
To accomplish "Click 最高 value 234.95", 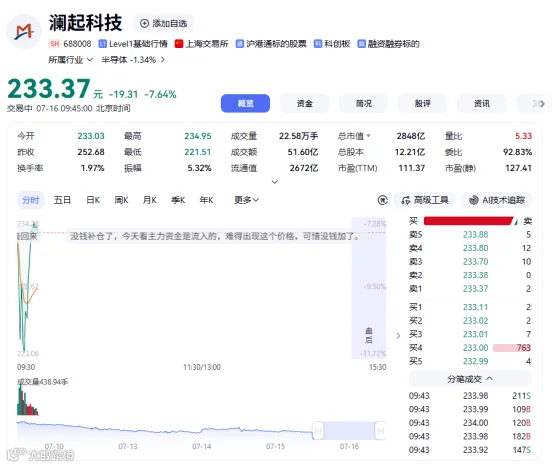I will [x=198, y=136].
